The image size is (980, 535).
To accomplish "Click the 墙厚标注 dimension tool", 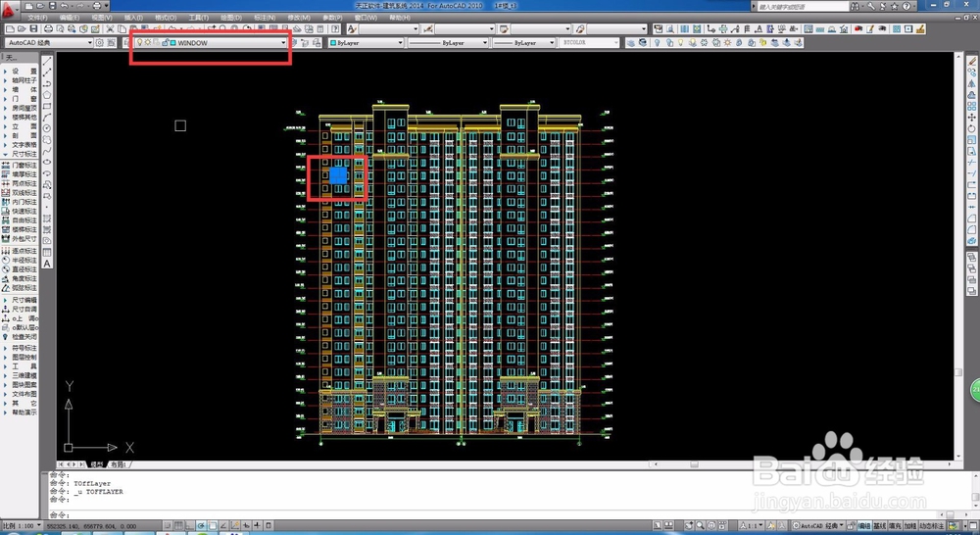I will (20, 174).
